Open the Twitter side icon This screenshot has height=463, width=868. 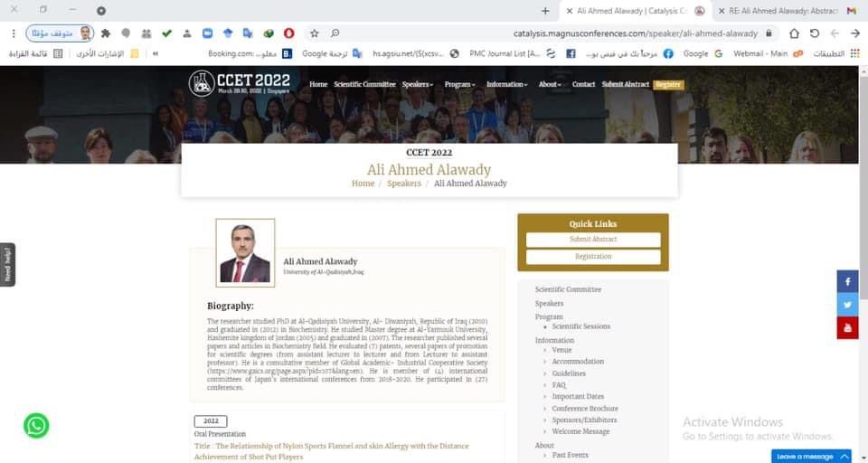pos(847,305)
